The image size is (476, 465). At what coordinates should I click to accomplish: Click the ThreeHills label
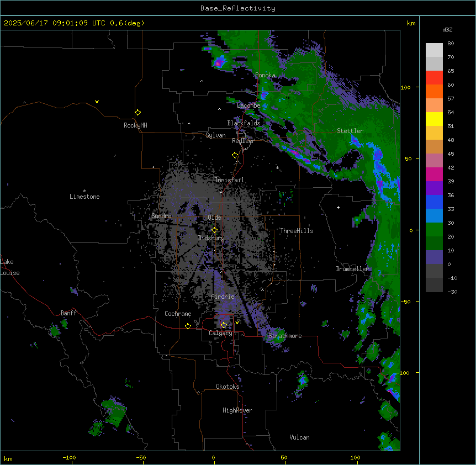[x=297, y=231]
